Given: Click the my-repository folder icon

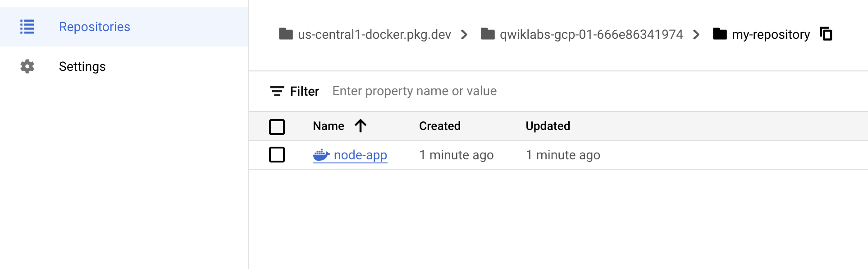Looking at the screenshot, I should 720,34.
